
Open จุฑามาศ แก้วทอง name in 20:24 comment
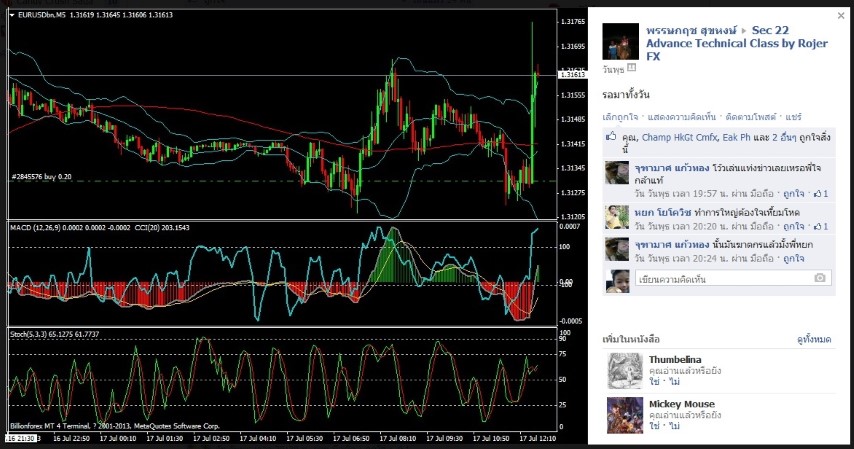point(672,245)
